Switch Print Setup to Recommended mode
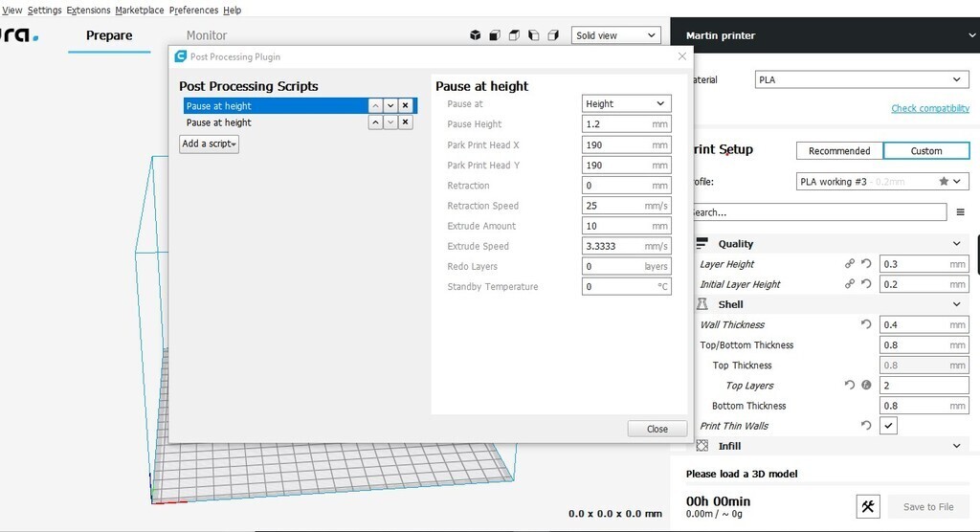980x532 pixels. tap(838, 150)
